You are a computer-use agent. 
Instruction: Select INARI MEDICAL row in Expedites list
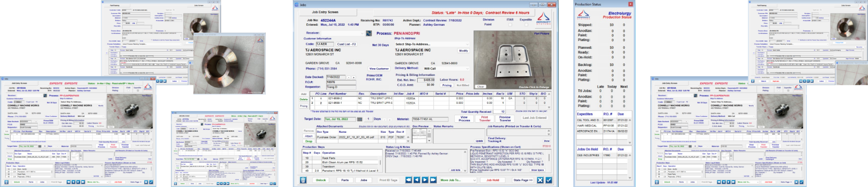(602, 126)
